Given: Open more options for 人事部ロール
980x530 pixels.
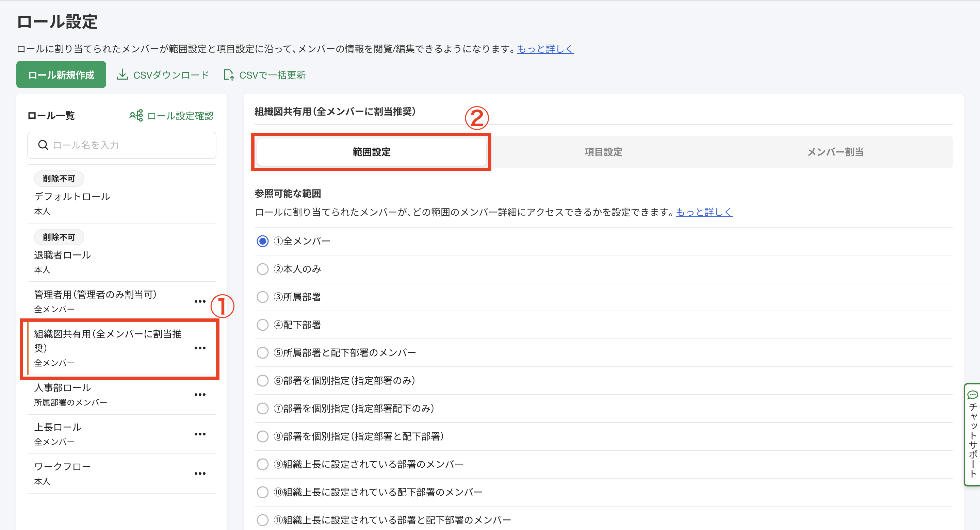Looking at the screenshot, I should (x=200, y=395).
